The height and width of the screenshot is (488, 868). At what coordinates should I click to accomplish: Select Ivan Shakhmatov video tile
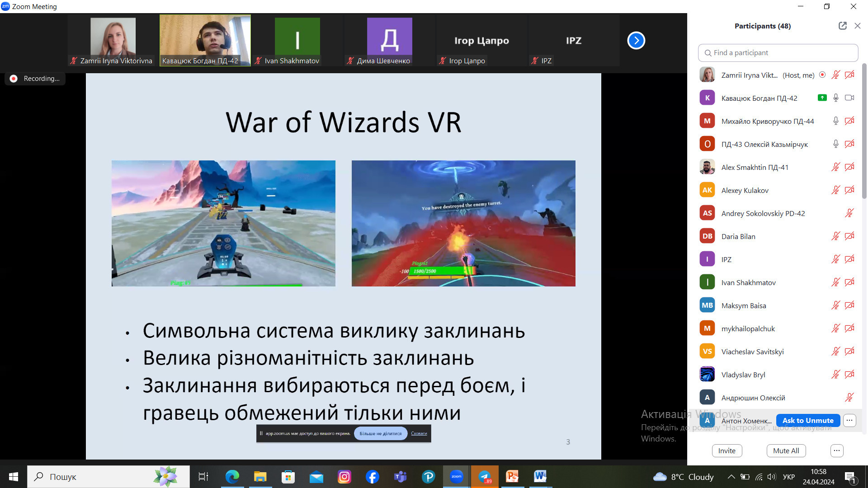tap(297, 41)
